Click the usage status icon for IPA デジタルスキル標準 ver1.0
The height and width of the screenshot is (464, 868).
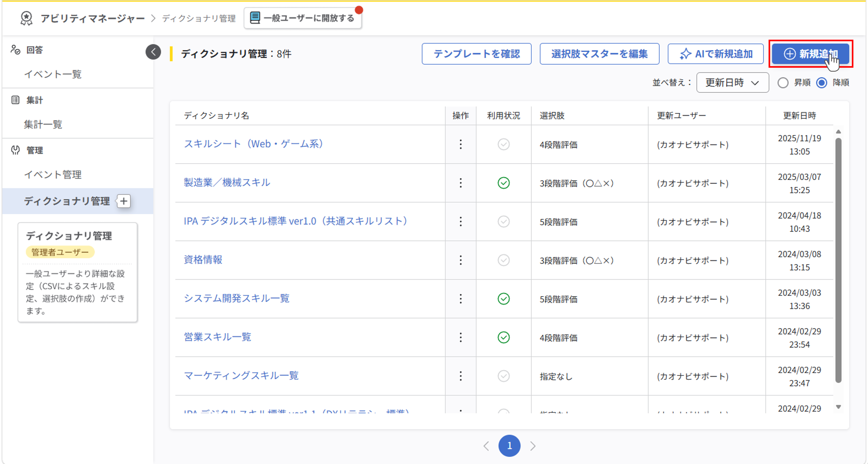[x=503, y=222]
